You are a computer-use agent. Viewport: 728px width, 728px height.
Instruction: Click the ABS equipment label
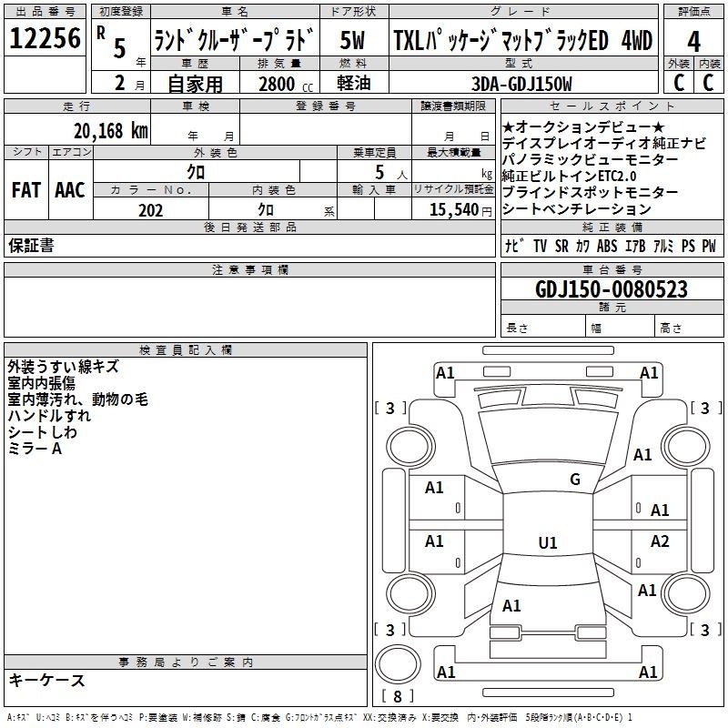(x=607, y=246)
